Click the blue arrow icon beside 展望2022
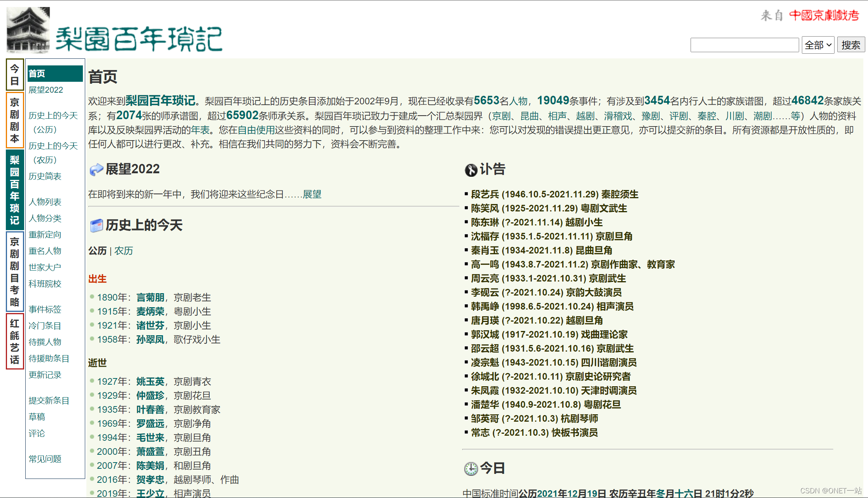This screenshot has width=868, height=498. coord(96,170)
